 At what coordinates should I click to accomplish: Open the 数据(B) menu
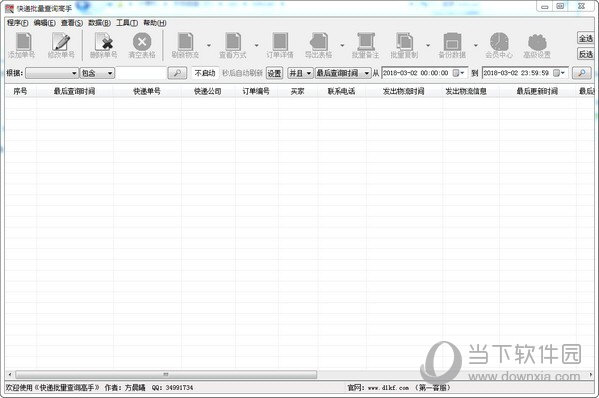click(x=99, y=23)
